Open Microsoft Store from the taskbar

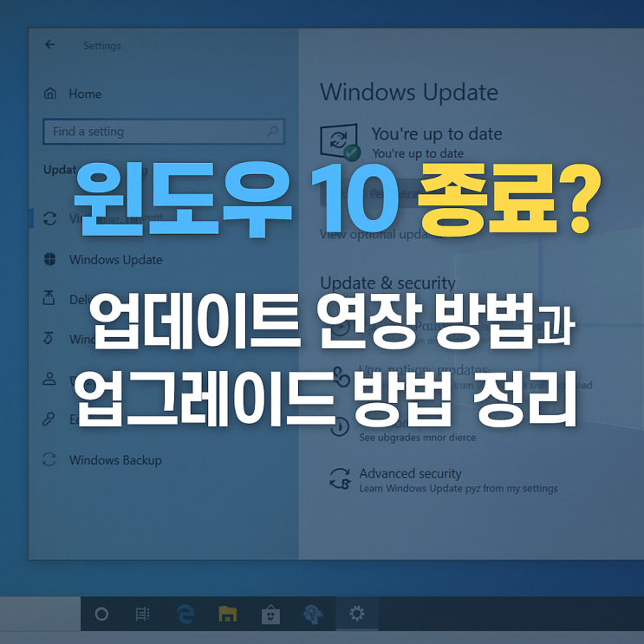pyautogui.click(x=270, y=614)
